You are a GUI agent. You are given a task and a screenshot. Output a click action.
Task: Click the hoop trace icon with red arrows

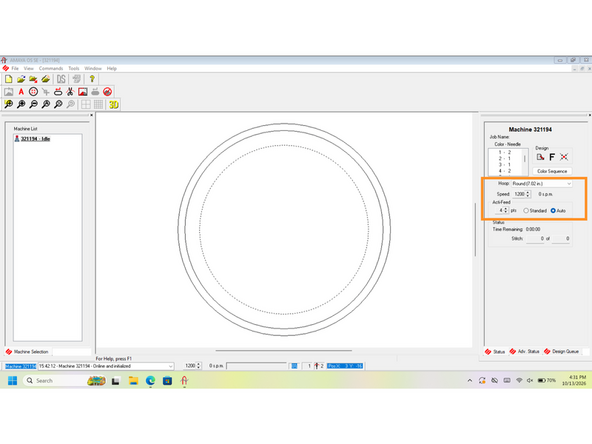[x=58, y=92]
